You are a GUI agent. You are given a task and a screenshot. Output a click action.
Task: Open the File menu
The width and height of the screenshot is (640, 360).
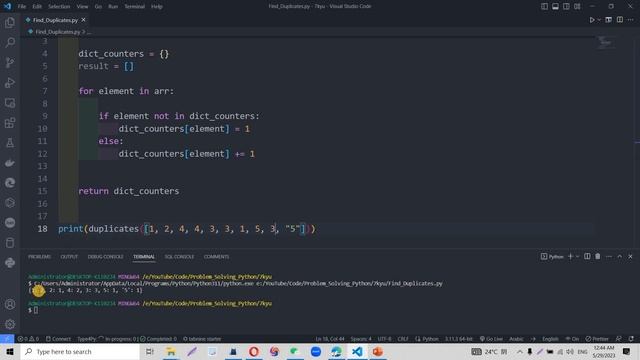click(x=22, y=6)
